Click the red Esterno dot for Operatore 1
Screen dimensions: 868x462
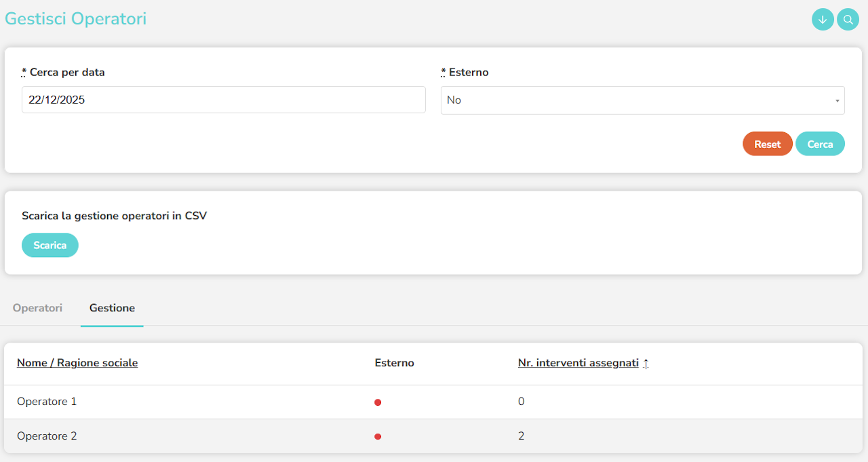pos(378,402)
